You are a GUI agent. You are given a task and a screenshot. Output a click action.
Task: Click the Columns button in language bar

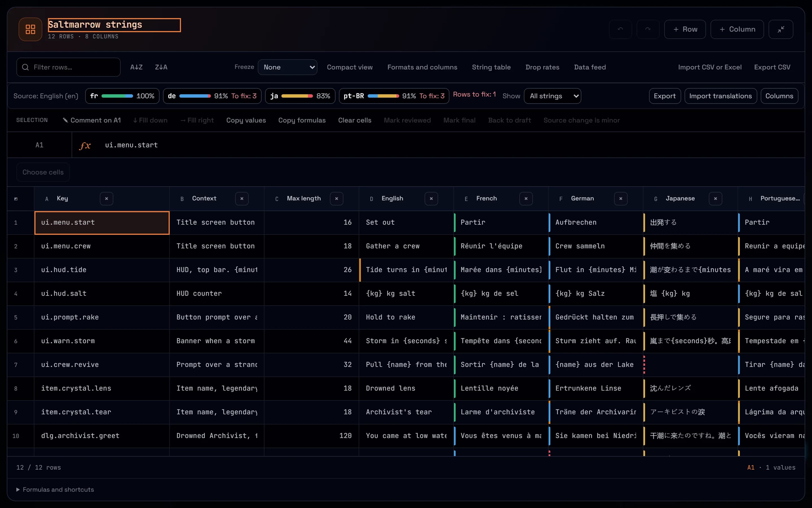(779, 96)
